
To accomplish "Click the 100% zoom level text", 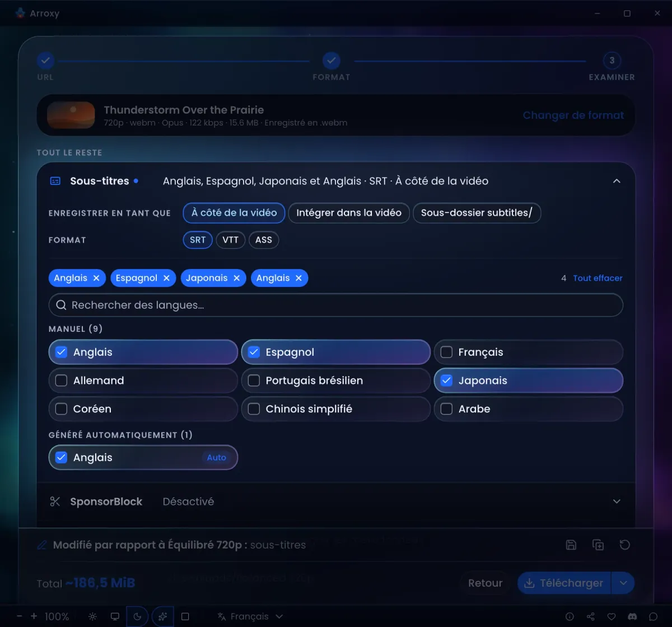I will click(x=57, y=616).
